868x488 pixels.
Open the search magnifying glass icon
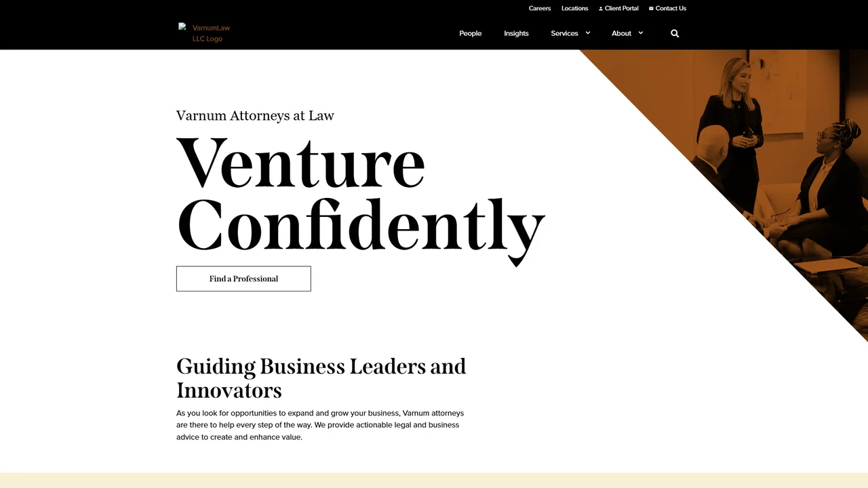tap(675, 33)
